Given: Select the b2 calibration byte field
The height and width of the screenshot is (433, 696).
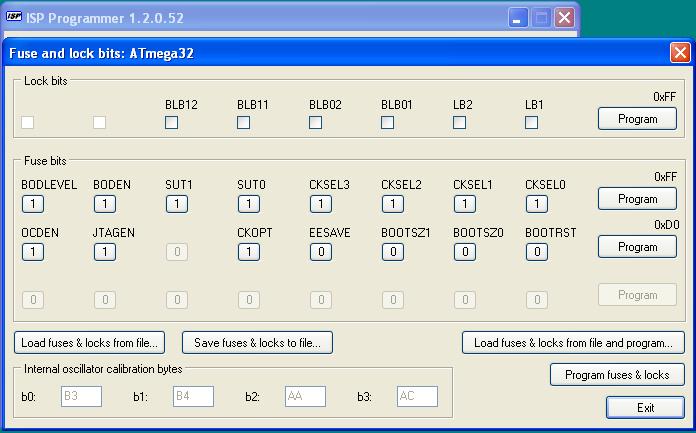Looking at the screenshot, I should (x=305, y=396).
